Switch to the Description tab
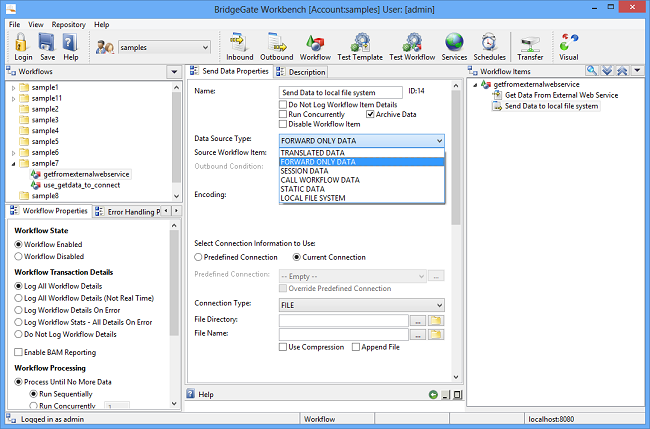 point(307,72)
